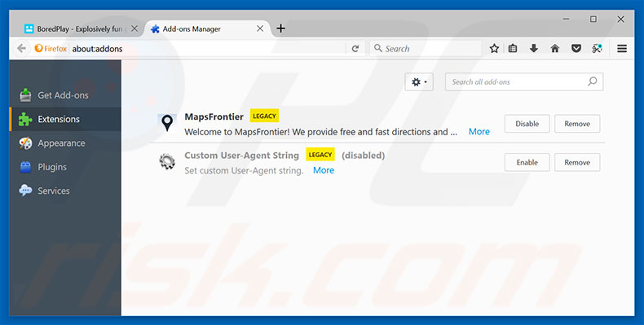Click the about:addons address bar
Screen dimensions: 644x325
tap(207, 48)
